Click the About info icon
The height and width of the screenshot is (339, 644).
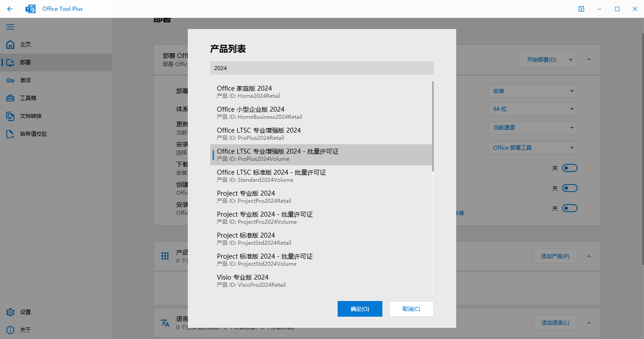point(10,330)
